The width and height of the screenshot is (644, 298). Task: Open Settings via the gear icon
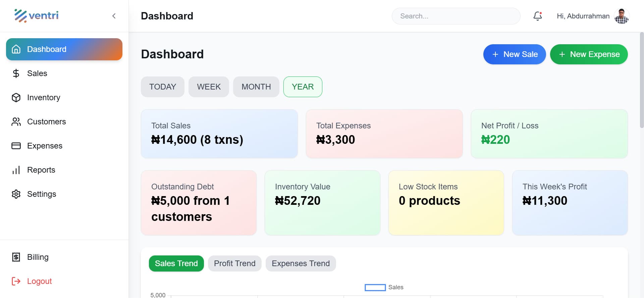[x=16, y=194]
